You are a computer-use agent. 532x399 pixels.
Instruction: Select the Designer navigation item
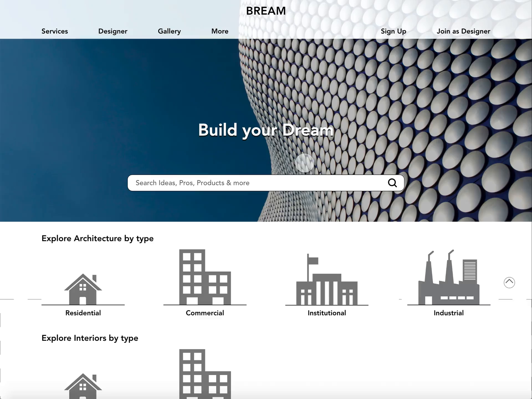tap(112, 31)
